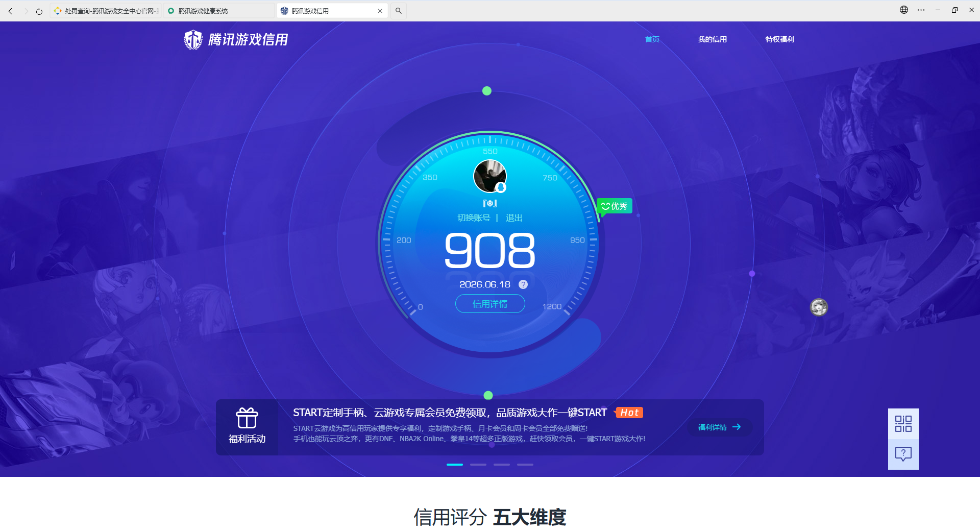The width and height of the screenshot is (980, 531).
Task: Click 切换账号 to switch account
Action: (474, 218)
